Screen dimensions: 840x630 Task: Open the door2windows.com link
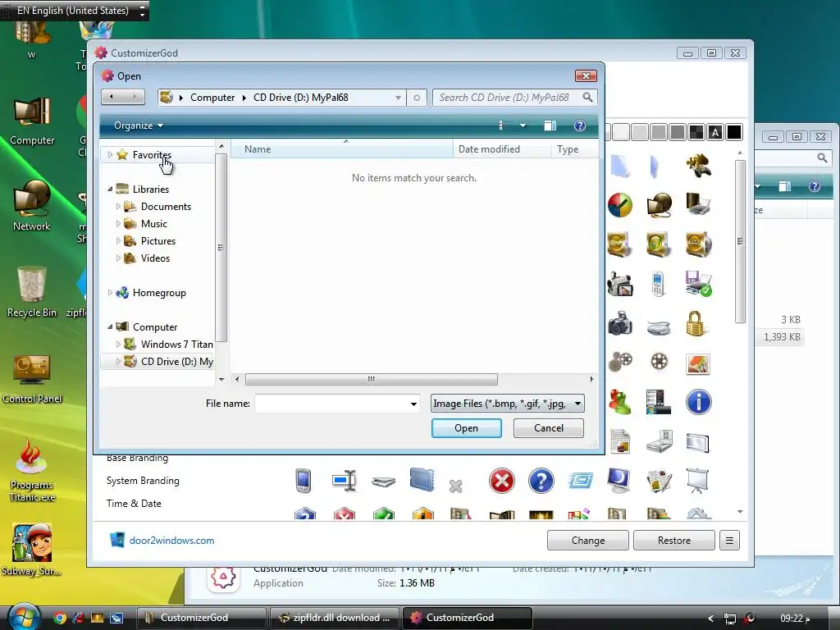(171, 540)
